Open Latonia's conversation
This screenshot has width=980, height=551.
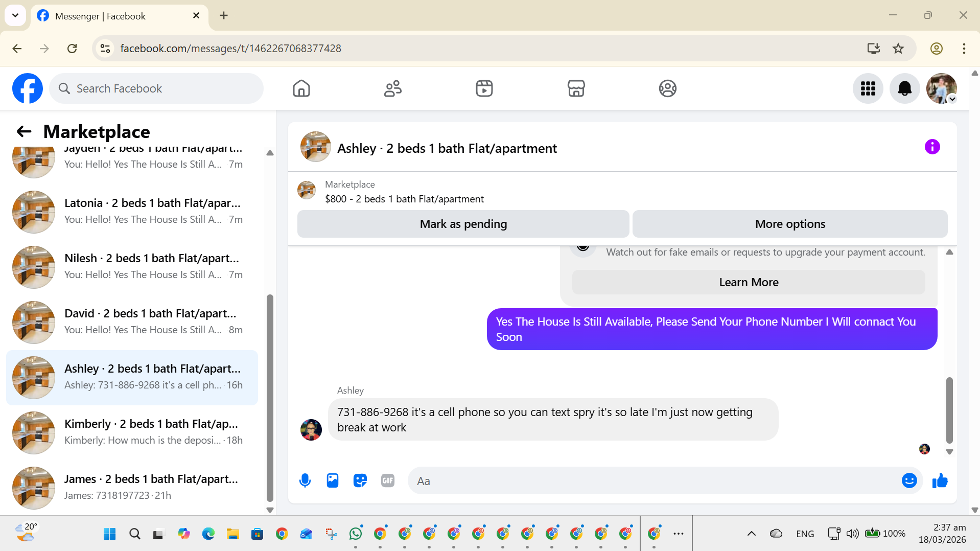pos(132,212)
